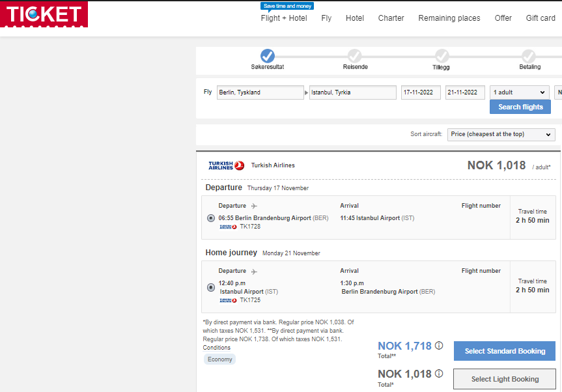This screenshot has width=562, height=392.
Task: Open info icon beside NOK 1,018 total
Action: coord(439,373)
